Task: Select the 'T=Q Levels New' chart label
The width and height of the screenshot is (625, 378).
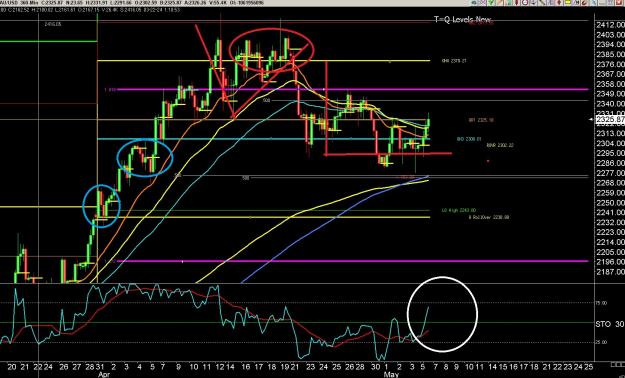Action: 462,20
